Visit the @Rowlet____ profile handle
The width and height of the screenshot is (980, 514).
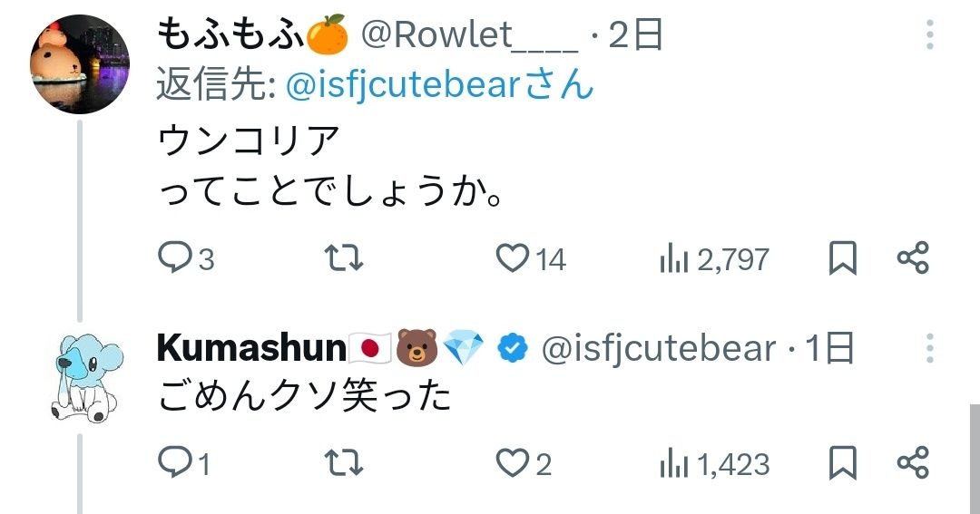[x=469, y=35]
